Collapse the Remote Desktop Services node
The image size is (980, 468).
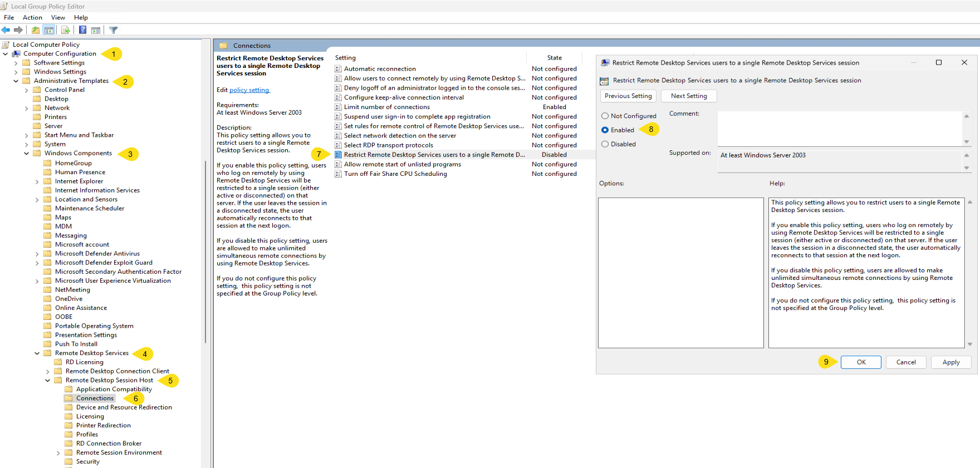37,353
